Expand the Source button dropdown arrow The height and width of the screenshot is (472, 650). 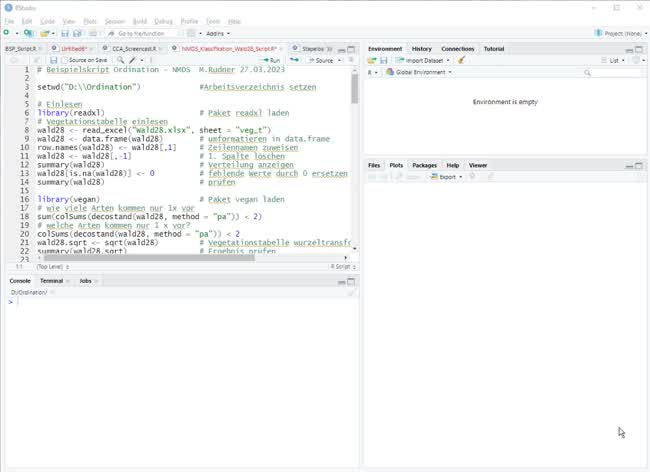click(x=340, y=61)
